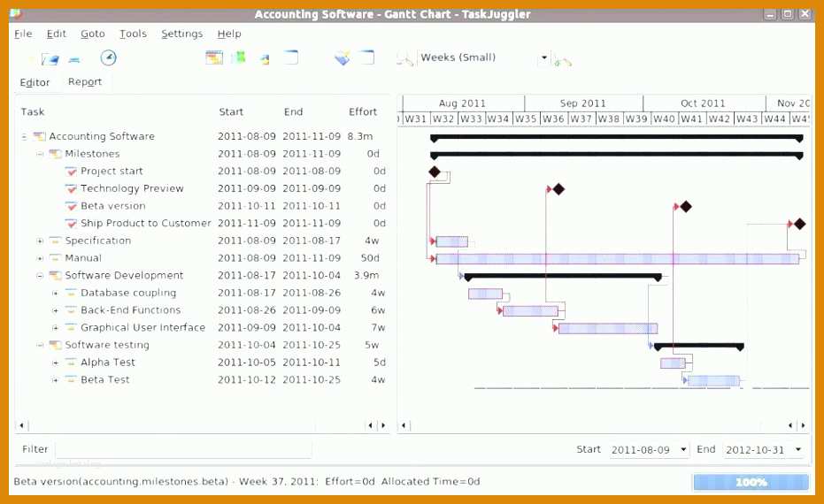Open the End date 2012-10-31 dropdown
Viewport: 824px width, 504px height.
(x=798, y=449)
